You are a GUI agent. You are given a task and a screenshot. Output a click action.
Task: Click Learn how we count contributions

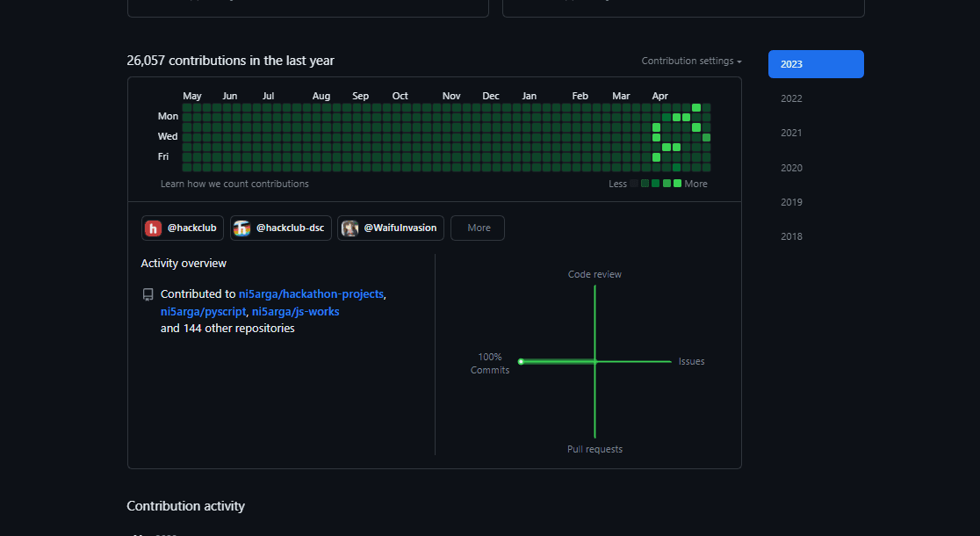pos(234,184)
